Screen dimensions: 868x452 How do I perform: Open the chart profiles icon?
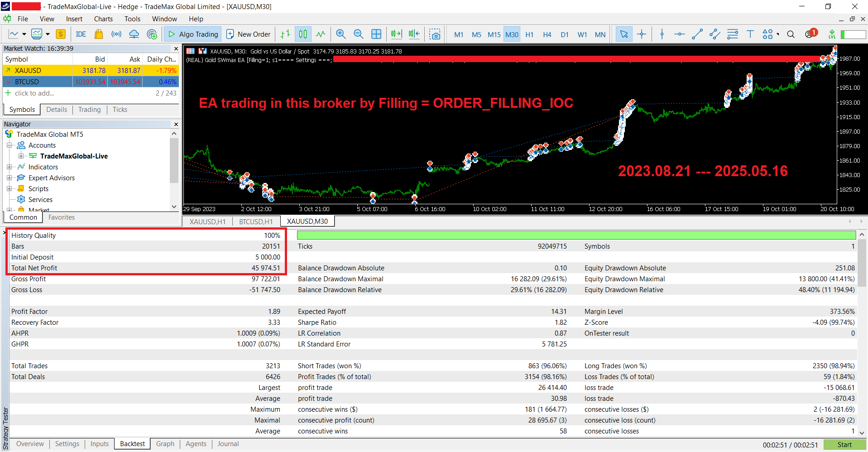point(37,34)
